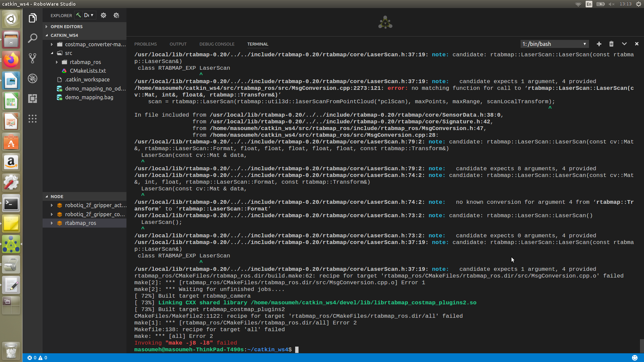Add a new terminal with plus icon

click(599, 44)
